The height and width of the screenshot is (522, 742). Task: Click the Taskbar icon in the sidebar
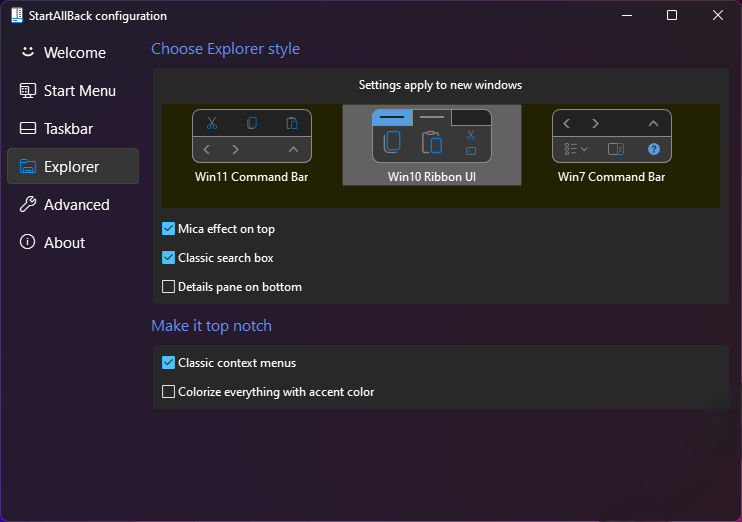(x=27, y=128)
